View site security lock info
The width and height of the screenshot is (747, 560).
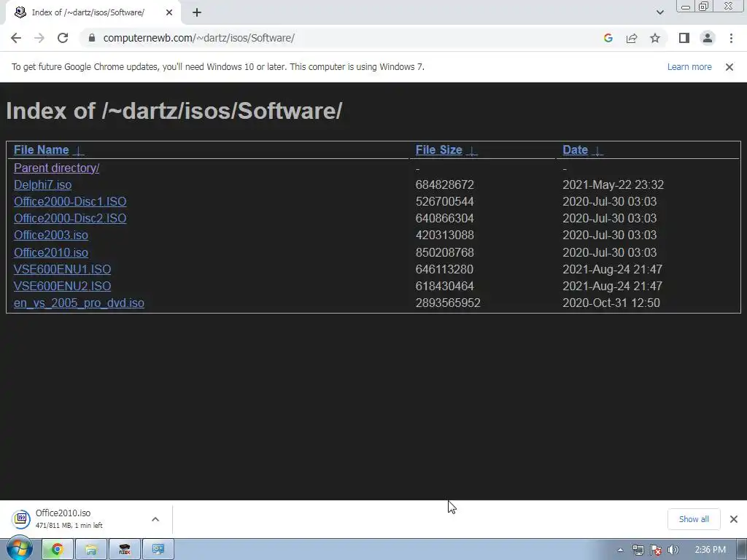pos(92,38)
